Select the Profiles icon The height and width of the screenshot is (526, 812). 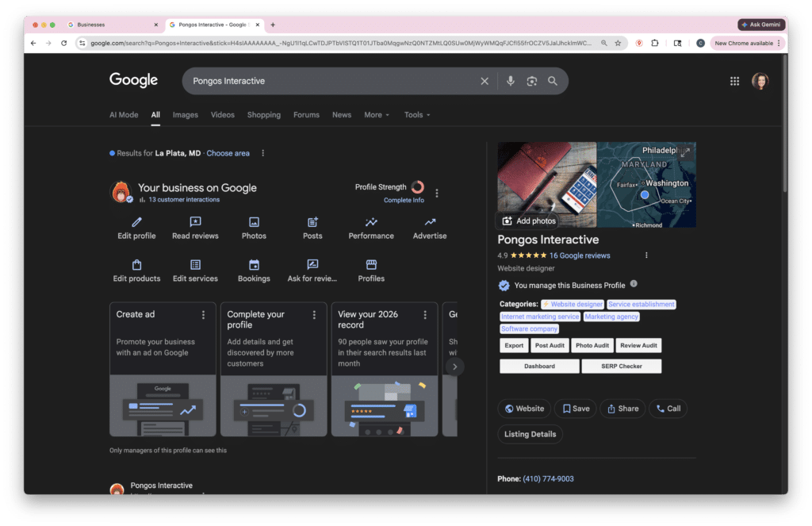pos(370,264)
